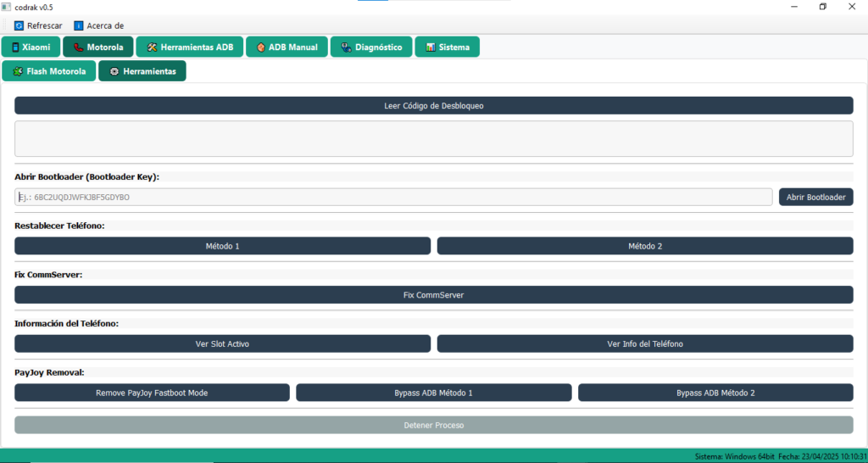Image resolution: width=868 pixels, height=463 pixels.
Task: Run Restablecer Teléfono Método 1
Action: point(222,246)
